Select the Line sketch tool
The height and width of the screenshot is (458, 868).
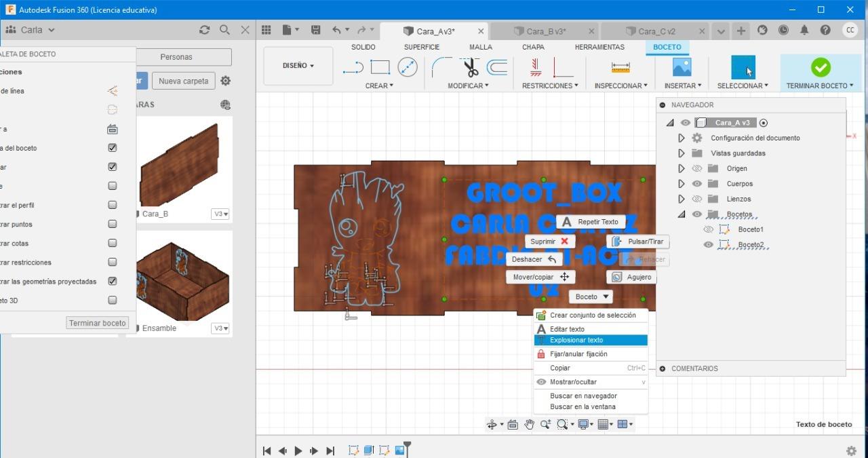353,67
